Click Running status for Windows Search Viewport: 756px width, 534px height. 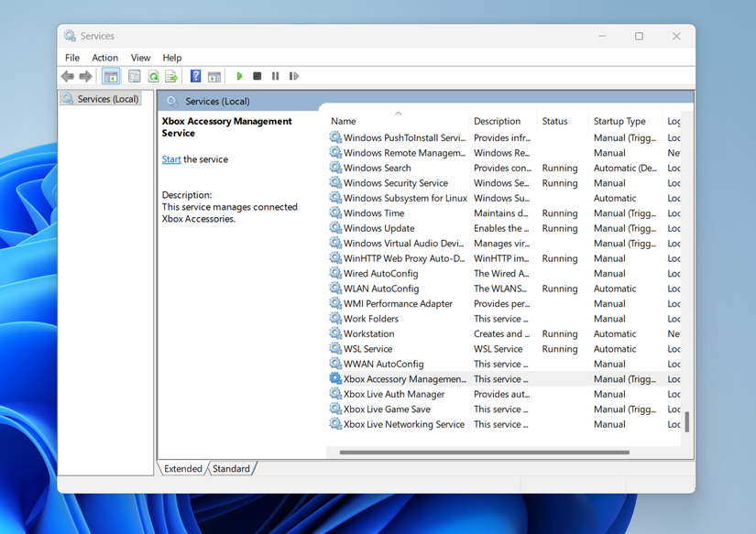560,168
